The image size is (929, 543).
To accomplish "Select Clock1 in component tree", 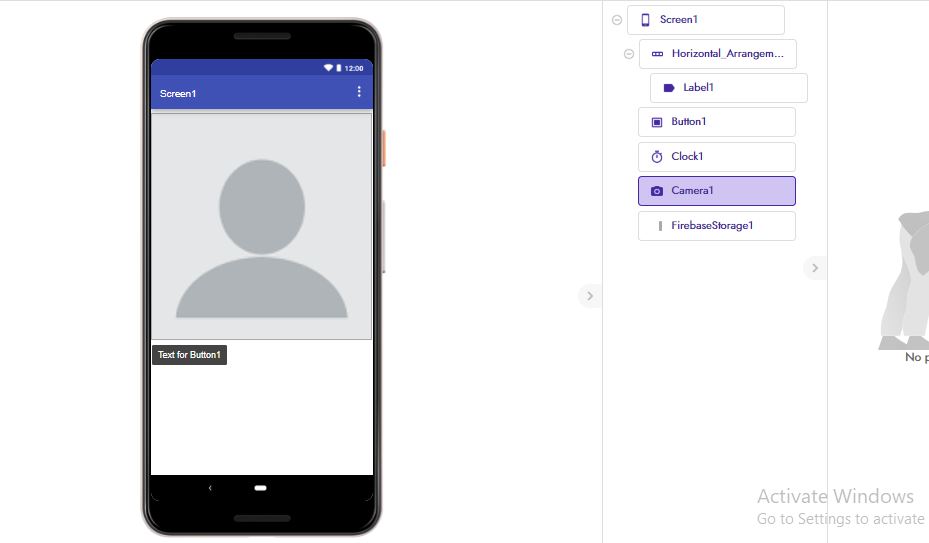I will (x=717, y=156).
